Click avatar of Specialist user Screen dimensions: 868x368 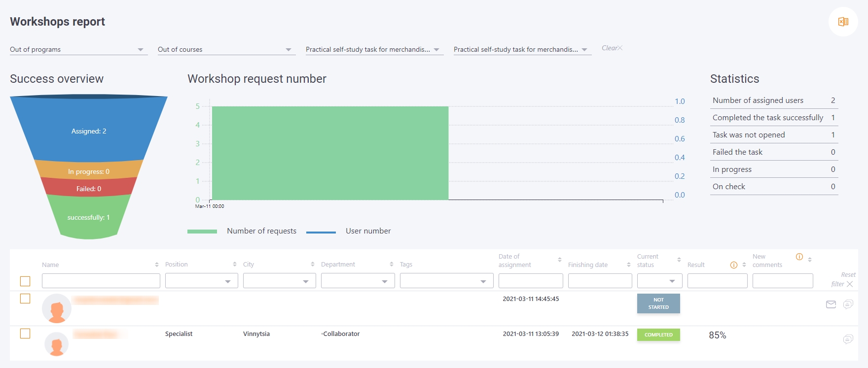(x=57, y=343)
